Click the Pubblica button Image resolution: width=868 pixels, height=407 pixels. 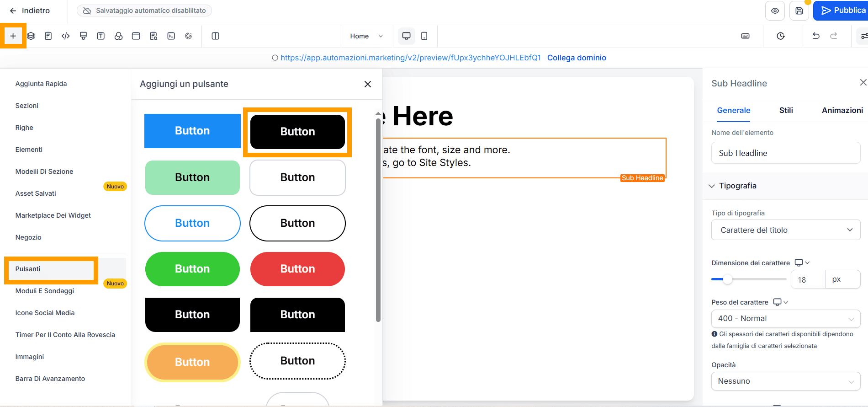click(x=841, y=11)
